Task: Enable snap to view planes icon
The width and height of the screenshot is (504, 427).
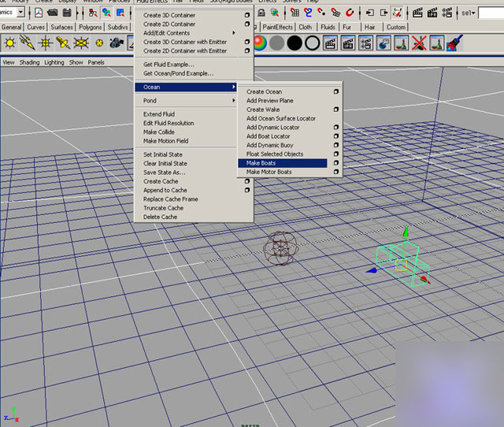Action: point(335,13)
